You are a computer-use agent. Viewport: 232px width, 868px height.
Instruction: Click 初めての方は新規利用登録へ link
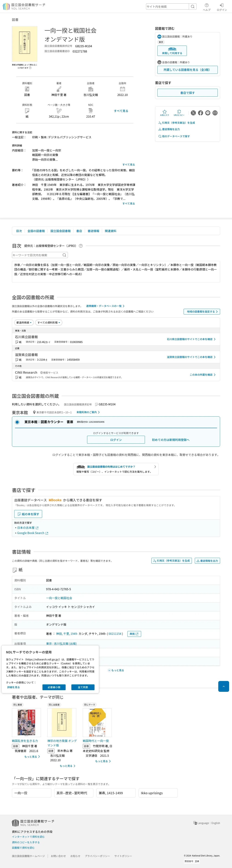coord(171,440)
